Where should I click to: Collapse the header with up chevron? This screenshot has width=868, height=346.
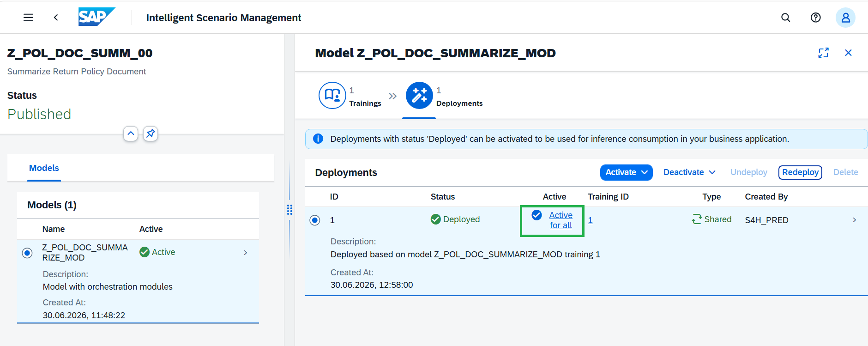pos(131,134)
